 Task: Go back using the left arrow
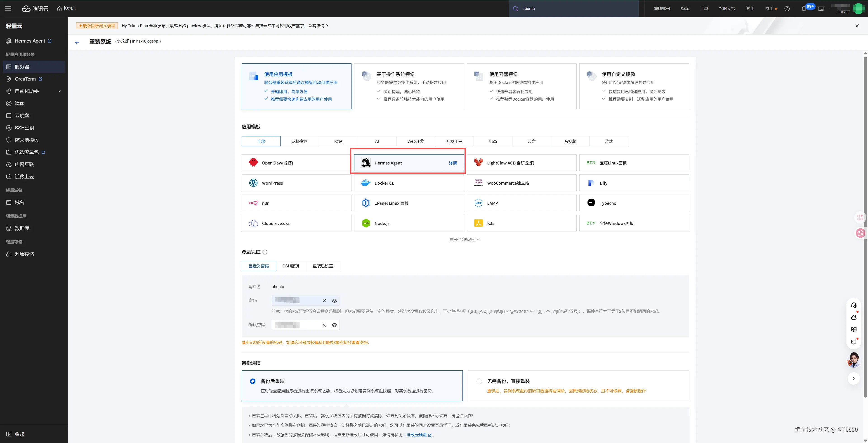(x=77, y=42)
